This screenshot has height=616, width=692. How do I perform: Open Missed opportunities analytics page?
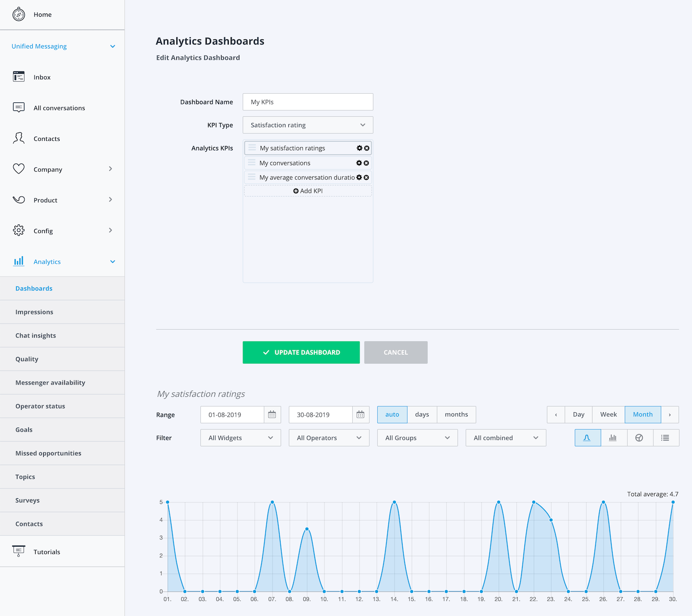coord(62,453)
